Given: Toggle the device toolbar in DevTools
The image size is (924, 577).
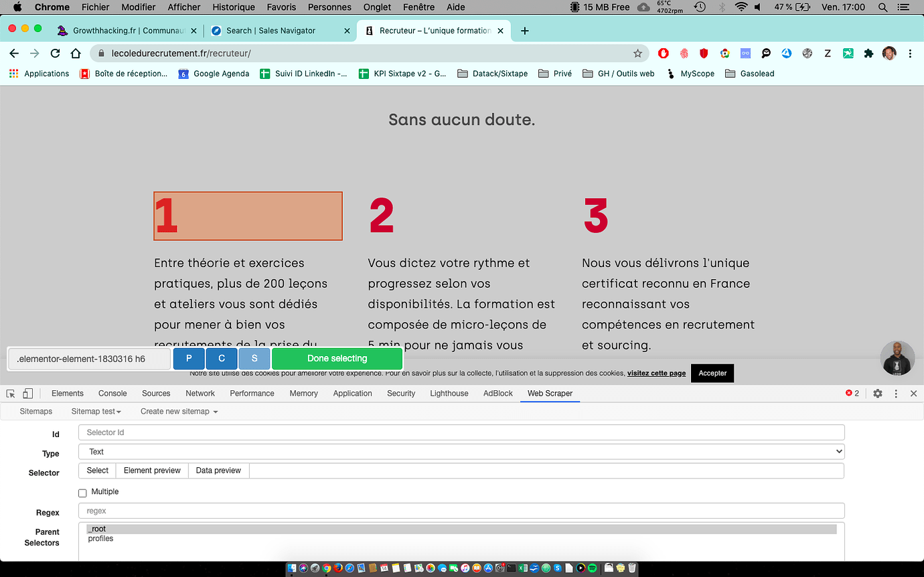Looking at the screenshot, I should pos(27,394).
